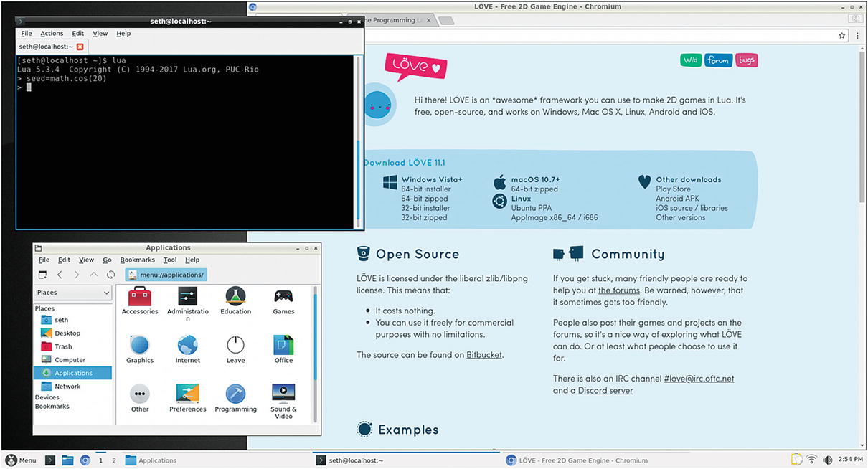The height and width of the screenshot is (469, 868).
Task: Launch terminal from the panel launcher
Action: click(x=51, y=460)
